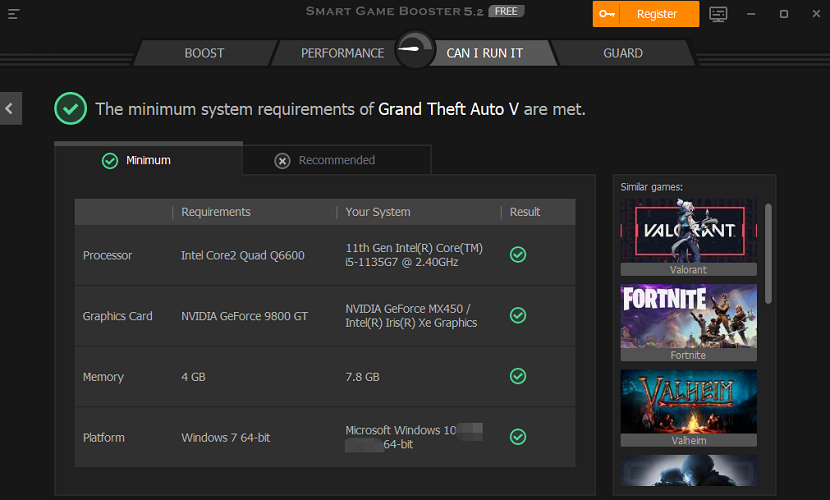Click Intel Core2 Quad Q6600 requirement
Screen dimensions: 830x500
click(x=243, y=255)
